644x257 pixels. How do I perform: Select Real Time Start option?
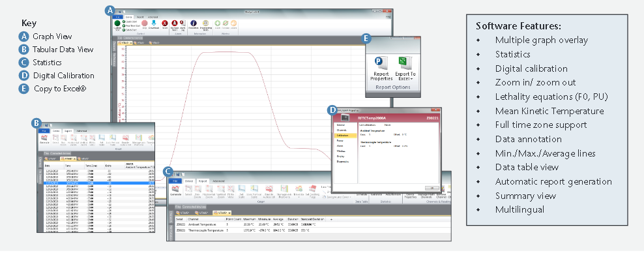[131, 25]
